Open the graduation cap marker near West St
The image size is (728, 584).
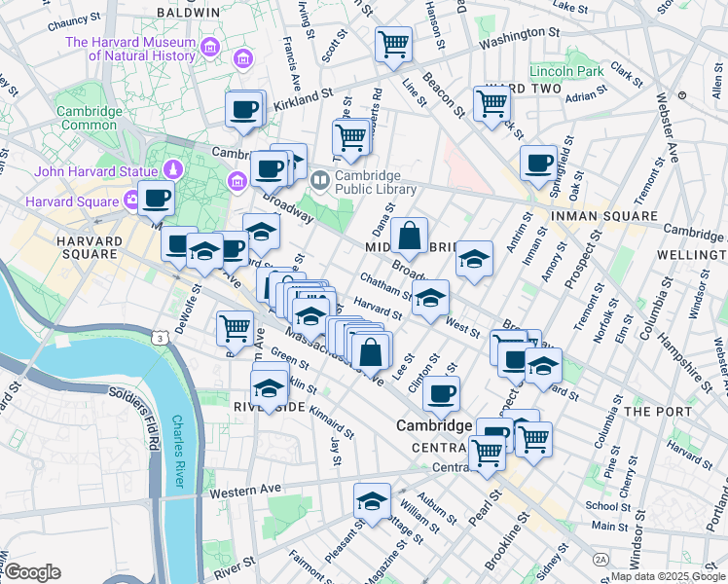430,302
